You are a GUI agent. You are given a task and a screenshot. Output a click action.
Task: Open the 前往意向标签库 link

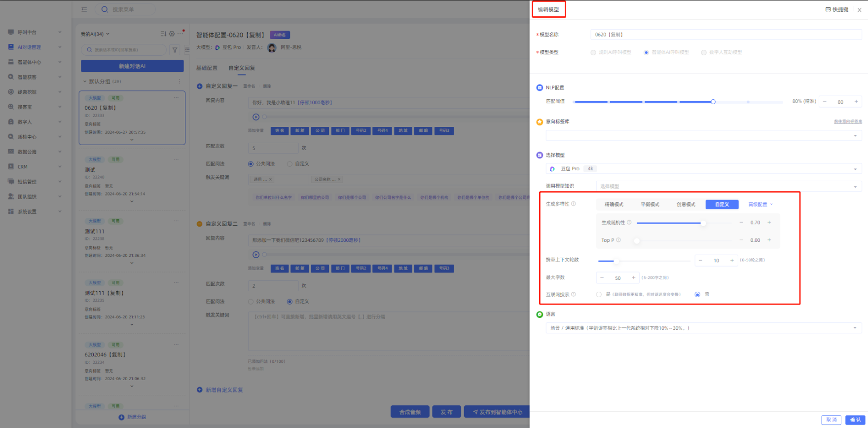pyautogui.click(x=848, y=121)
